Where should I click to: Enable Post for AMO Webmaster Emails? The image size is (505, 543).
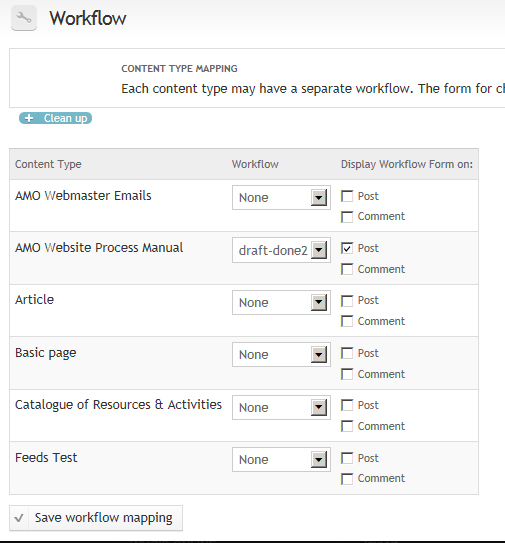347,196
